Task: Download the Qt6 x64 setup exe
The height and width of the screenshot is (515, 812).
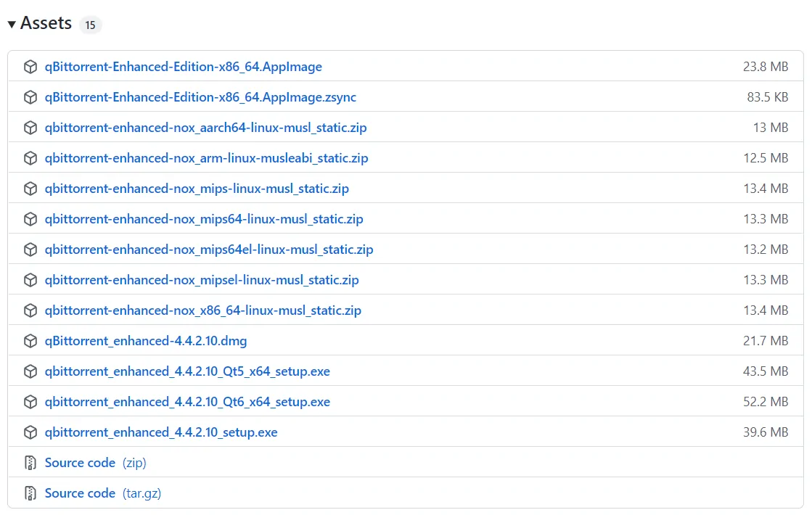Action: [187, 402]
